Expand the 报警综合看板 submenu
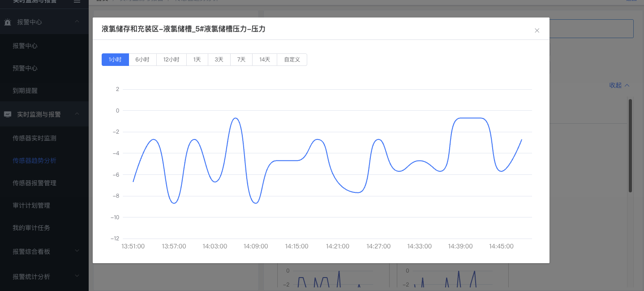This screenshot has width=644, height=291. coord(77,252)
